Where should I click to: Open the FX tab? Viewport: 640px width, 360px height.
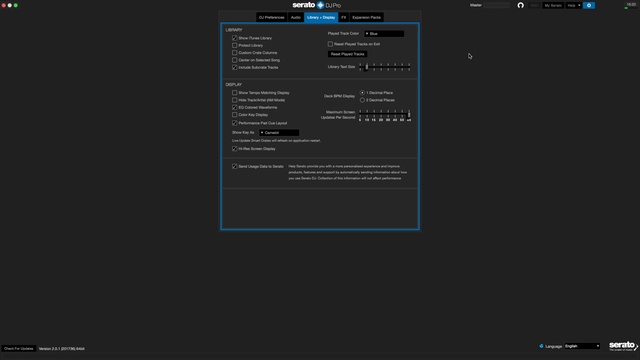click(x=343, y=18)
